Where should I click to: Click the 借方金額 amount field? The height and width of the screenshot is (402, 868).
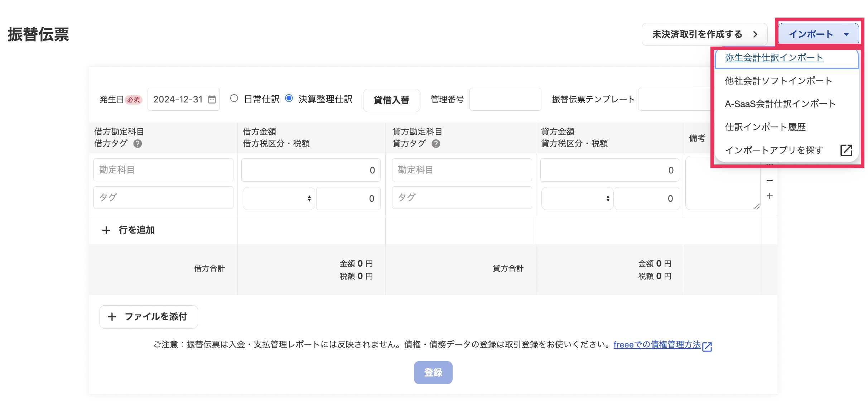(311, 170)
